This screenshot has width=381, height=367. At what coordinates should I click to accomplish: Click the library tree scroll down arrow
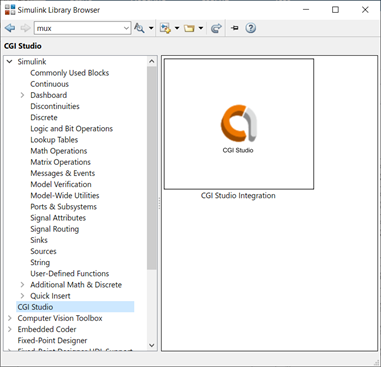click(x=152, y=345)
